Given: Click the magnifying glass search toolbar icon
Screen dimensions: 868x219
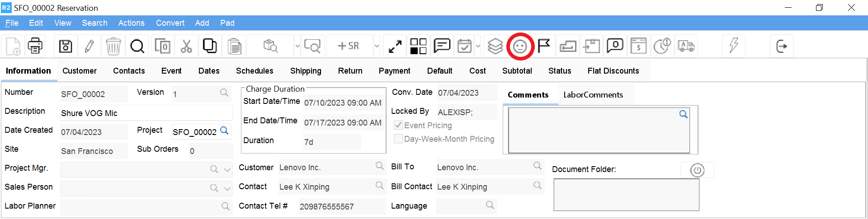Looking at the screenshot, I should (x=137, y=46).
